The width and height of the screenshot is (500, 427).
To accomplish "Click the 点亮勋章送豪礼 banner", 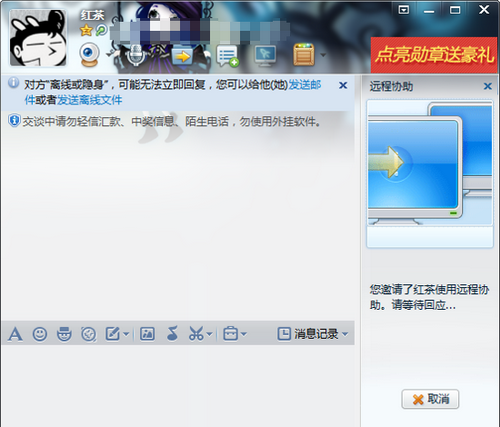I will click(434, 54).
